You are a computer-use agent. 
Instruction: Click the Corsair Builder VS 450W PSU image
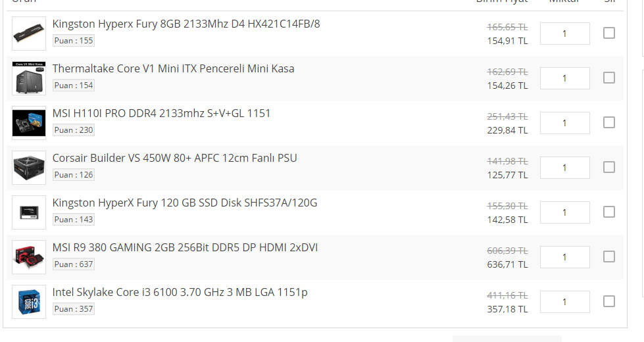point(29,168)
